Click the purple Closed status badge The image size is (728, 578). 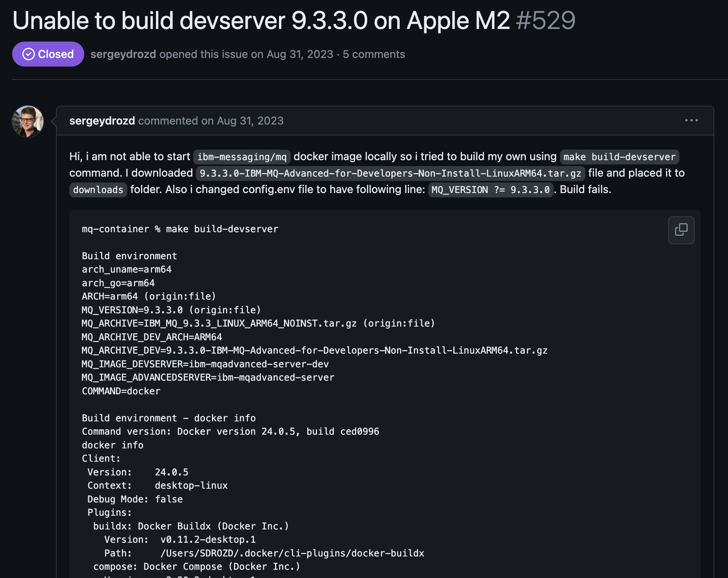(48, 54)
